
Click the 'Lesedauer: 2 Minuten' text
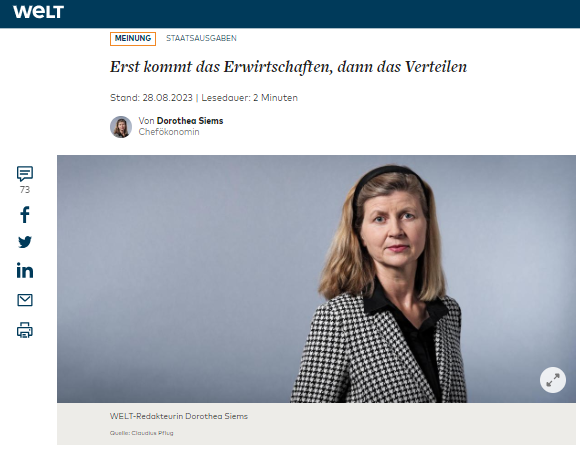click(x=249, y=98)
